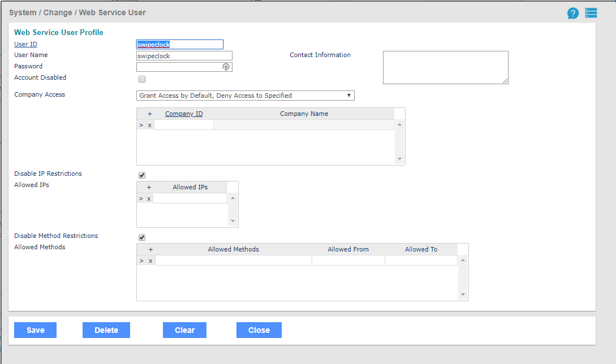Viewport: 616px width, 364px height.
Task: Add a row in Company ID grid
Action: point(150,114)
